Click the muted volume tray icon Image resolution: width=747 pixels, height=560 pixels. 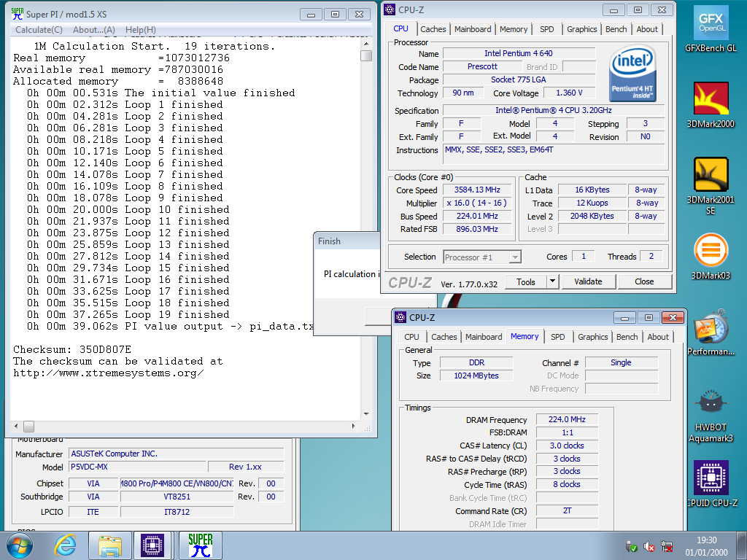click(649, 546)
